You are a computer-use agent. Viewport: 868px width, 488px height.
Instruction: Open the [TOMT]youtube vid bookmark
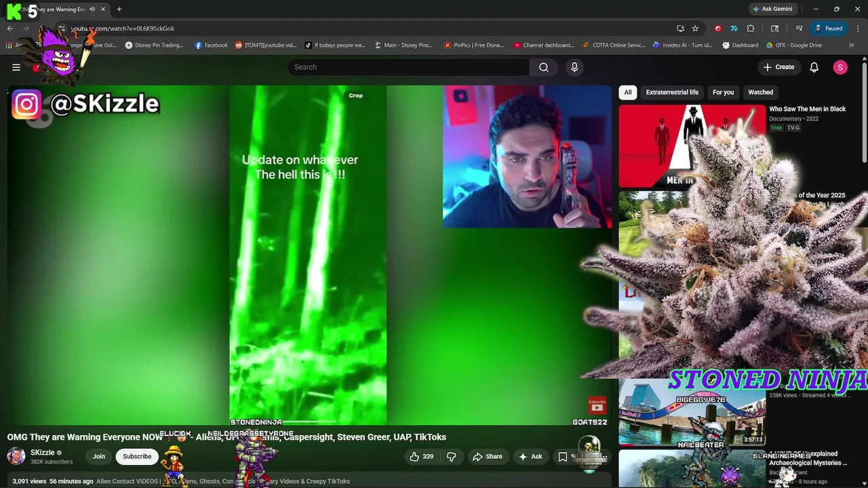(266, 45)
